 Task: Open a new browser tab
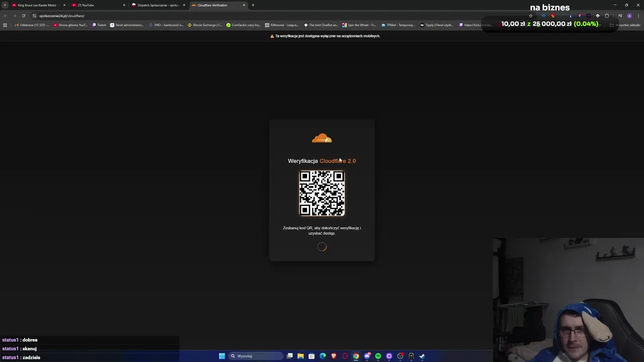point(253,5)
